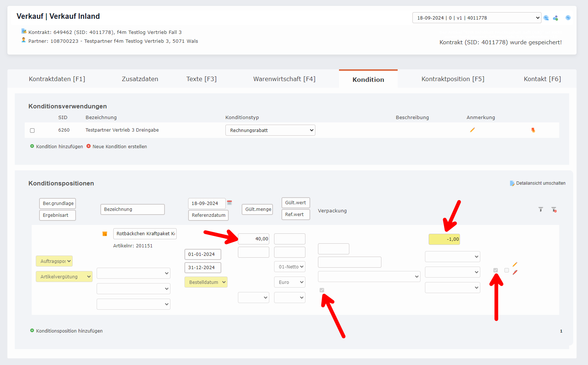
Task: Click the gears workflow icon beside version dropdown
Action: [x=555, y=18]
